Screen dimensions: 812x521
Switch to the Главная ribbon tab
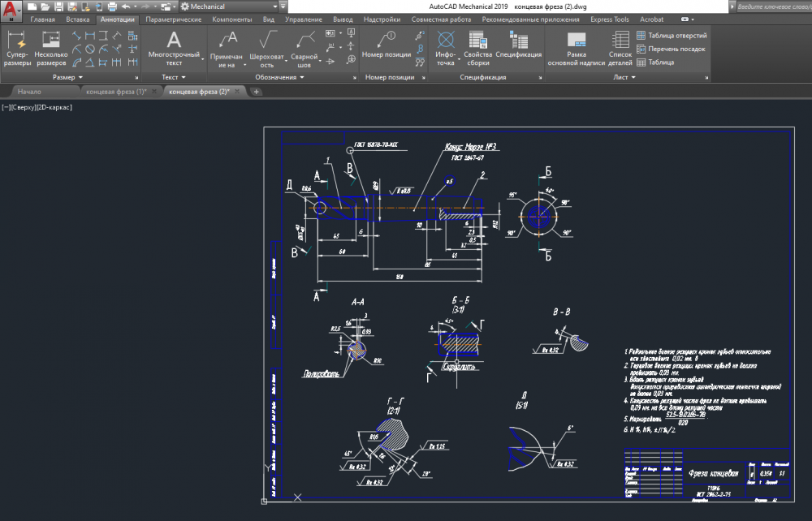click(43, 19)
